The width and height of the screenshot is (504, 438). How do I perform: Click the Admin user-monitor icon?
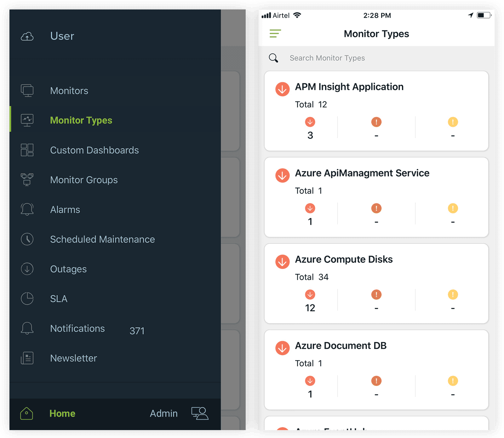200,413
